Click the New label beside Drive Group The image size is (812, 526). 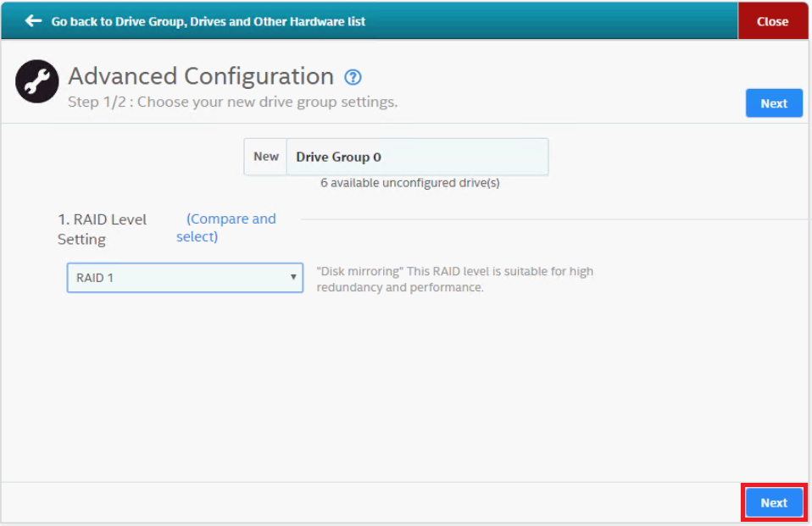pyautogui.click(x=265, y=157)
